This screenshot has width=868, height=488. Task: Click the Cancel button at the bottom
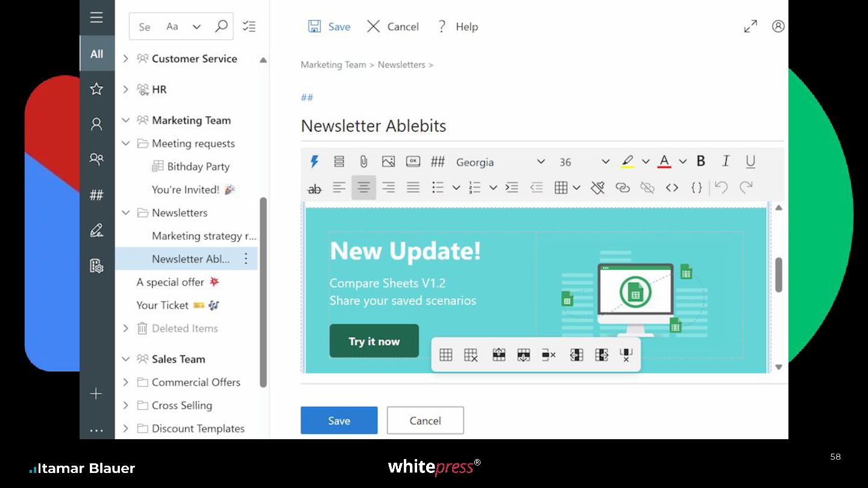click(x=425, y=421)
